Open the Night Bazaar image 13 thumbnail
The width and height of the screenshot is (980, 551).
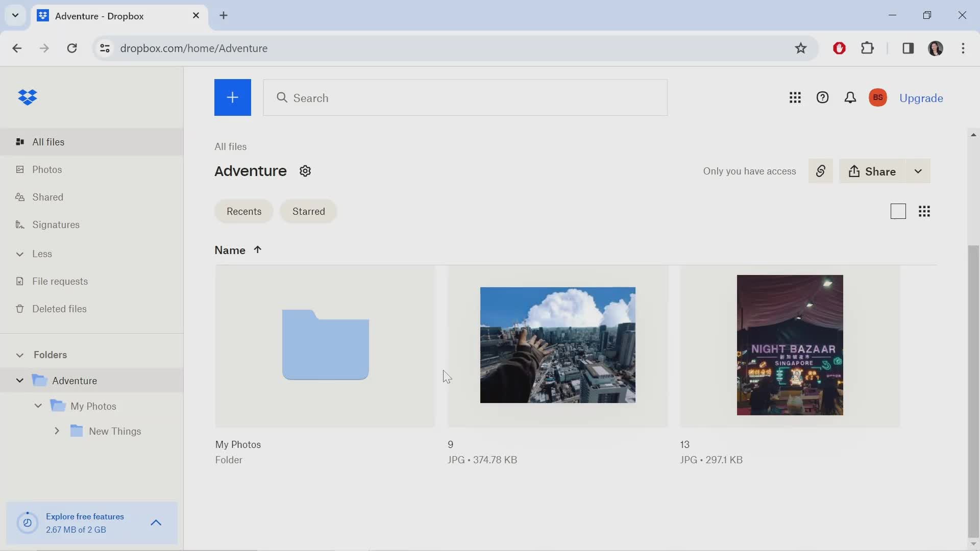(790, 345)
